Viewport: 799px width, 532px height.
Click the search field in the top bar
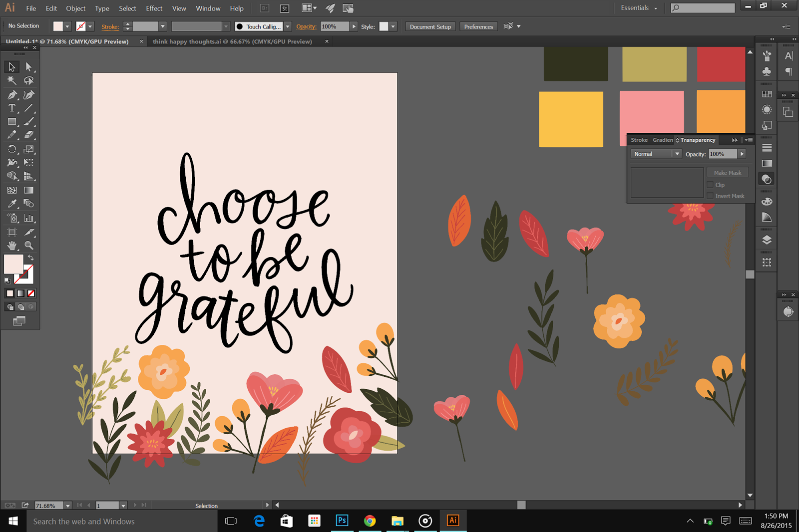point(703,8)
